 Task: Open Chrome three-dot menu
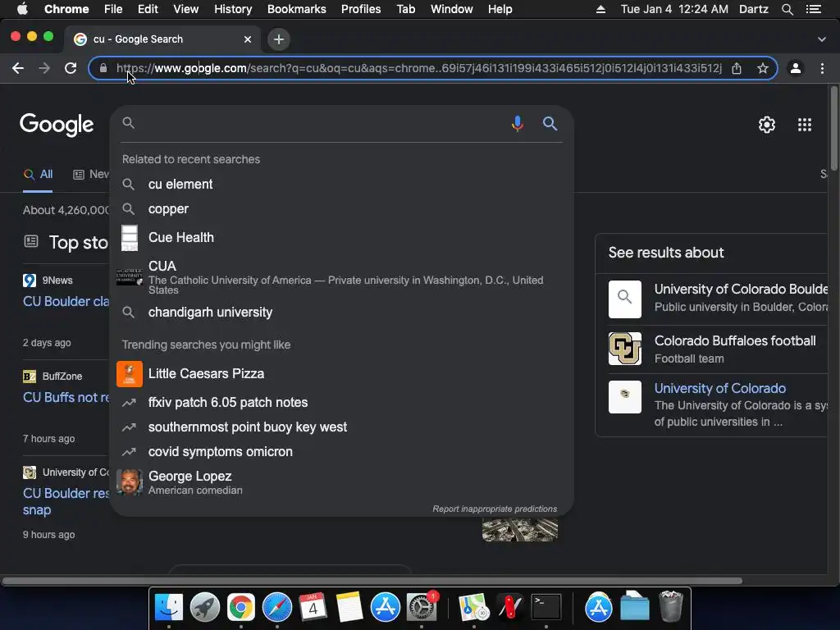822,68
